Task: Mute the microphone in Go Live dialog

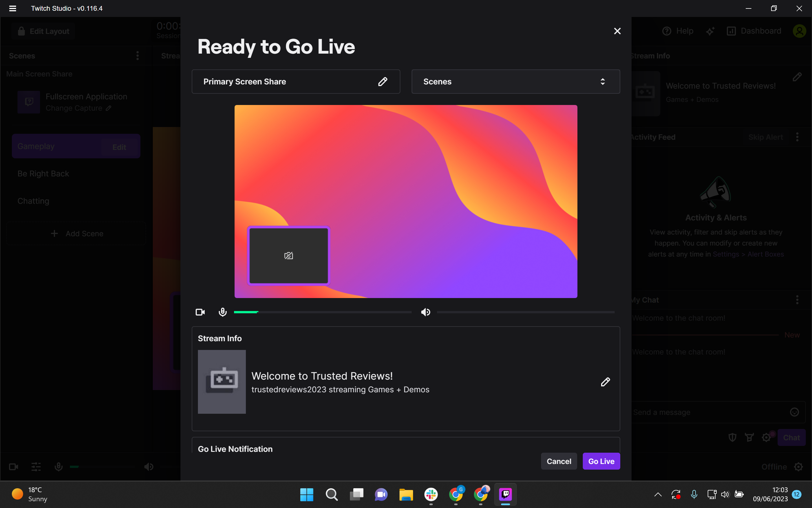Action: tap(222, 312)
